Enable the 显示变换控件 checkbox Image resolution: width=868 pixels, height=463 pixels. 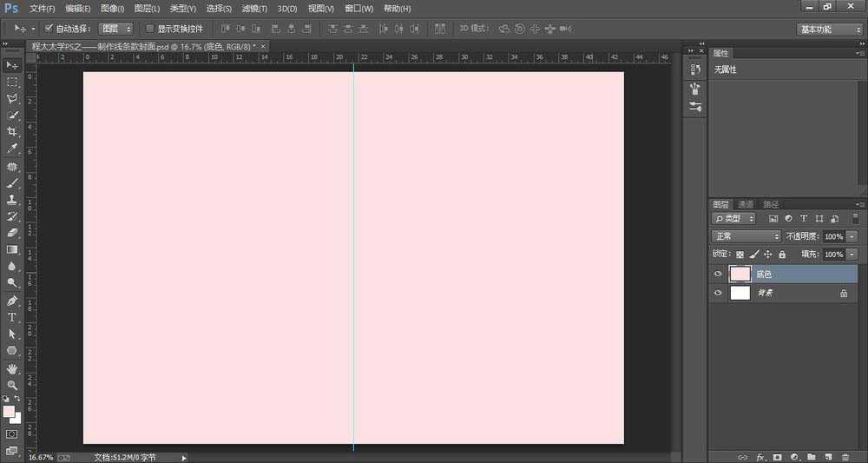click(x=149, y=29)
